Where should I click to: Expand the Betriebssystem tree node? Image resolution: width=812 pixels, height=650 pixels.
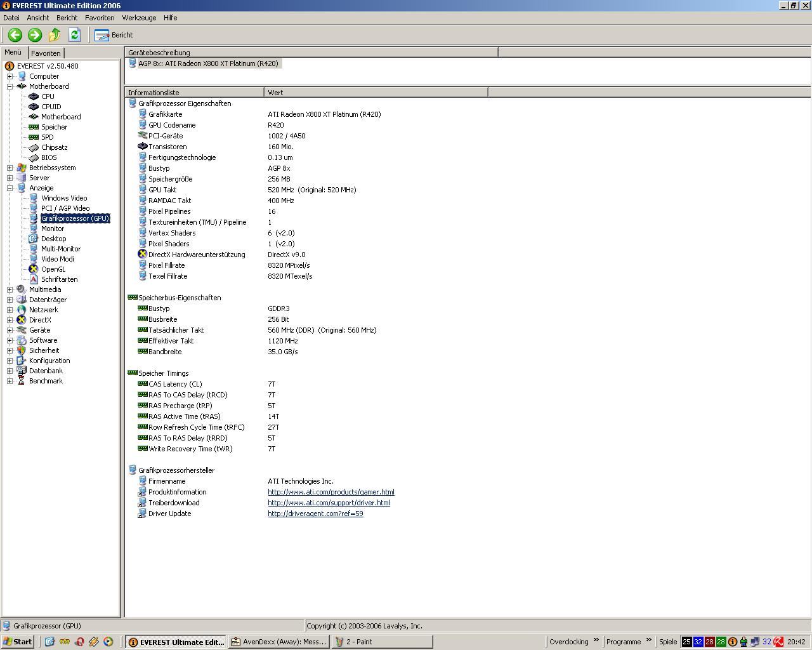point(10,168)
